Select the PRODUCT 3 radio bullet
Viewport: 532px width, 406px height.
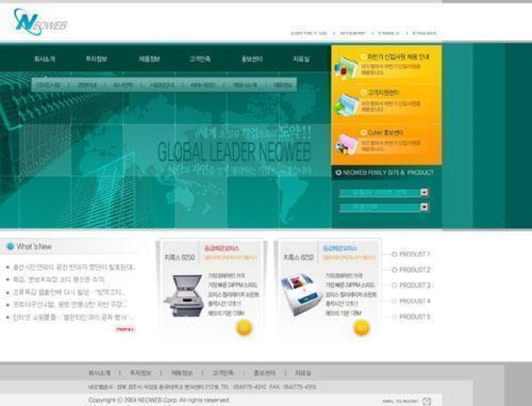tap(394, 286)
